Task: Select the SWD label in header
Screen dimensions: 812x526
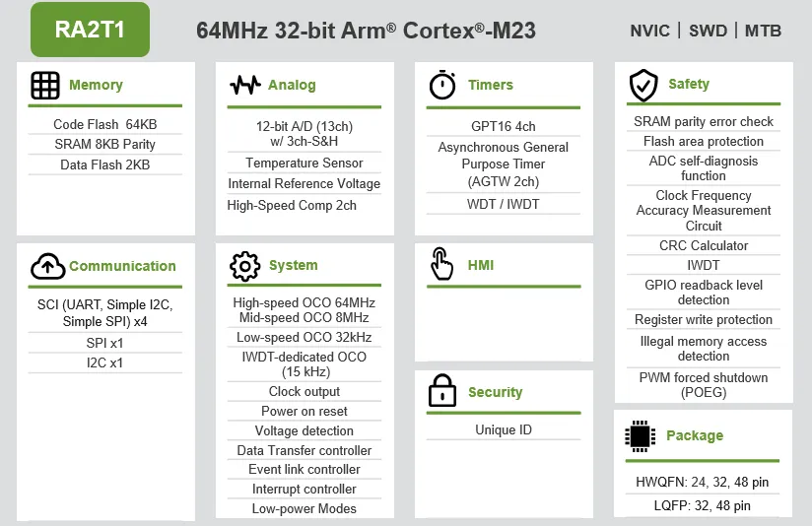Action: (708, 31)
